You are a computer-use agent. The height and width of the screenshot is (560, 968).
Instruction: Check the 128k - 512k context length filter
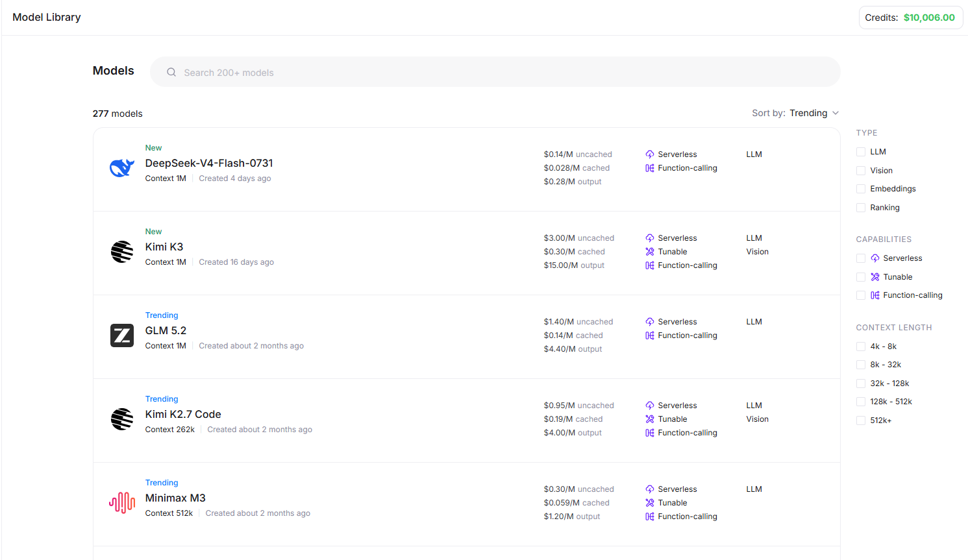[x=861, y=402]
